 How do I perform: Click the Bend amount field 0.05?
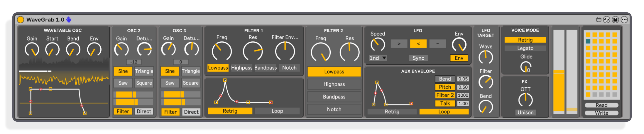tap(463, 79)
